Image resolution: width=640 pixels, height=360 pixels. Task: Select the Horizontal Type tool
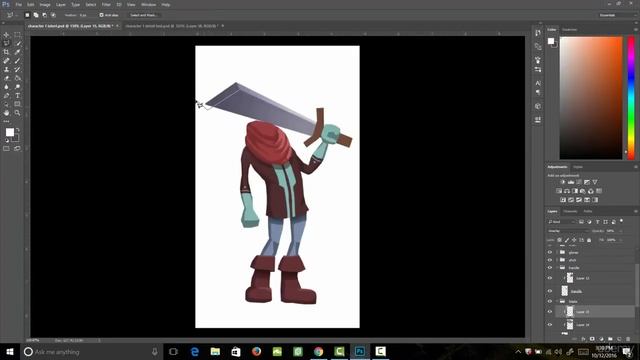tap(17, 96)
